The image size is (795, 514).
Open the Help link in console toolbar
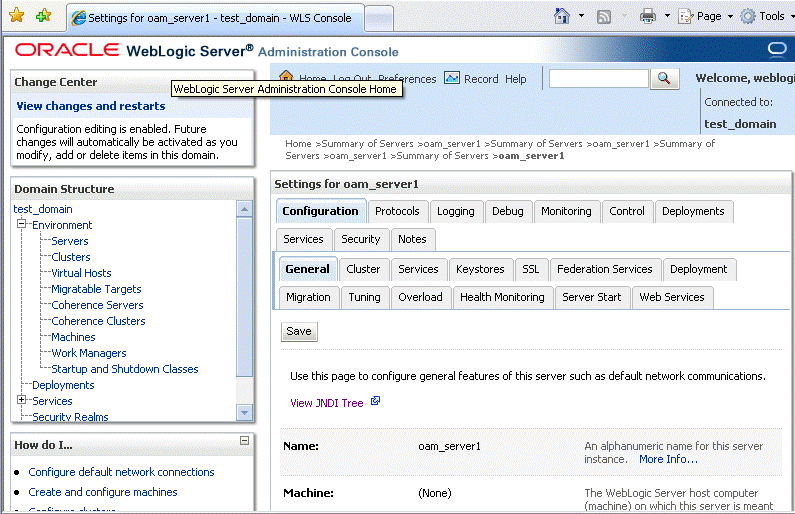point(516,79)
